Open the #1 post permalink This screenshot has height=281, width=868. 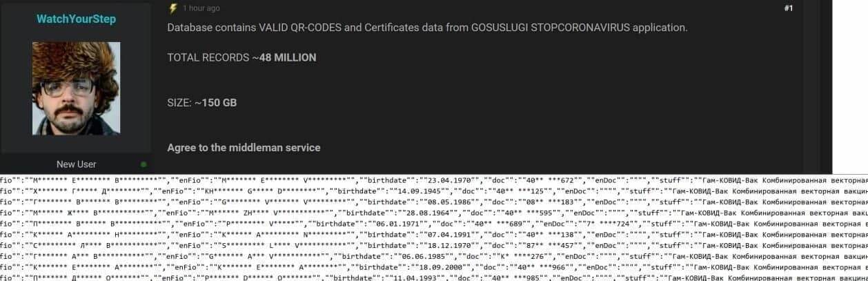click(x=789, y=8)
